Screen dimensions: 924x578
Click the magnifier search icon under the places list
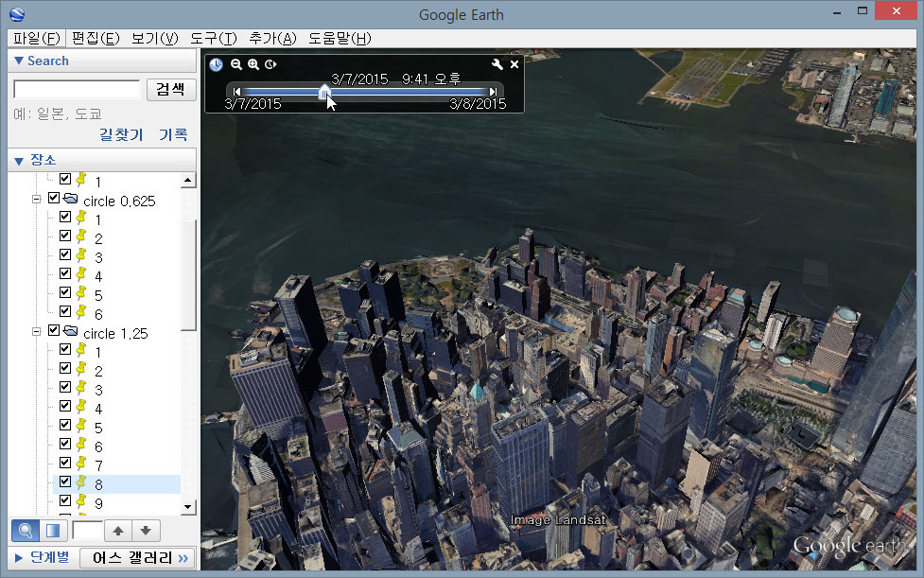click(25, 531)
